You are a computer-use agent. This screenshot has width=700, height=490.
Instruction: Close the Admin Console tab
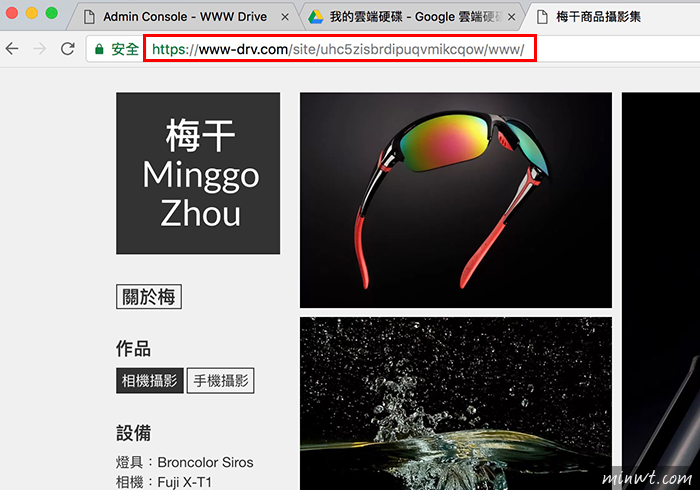(x=285, y=17)
